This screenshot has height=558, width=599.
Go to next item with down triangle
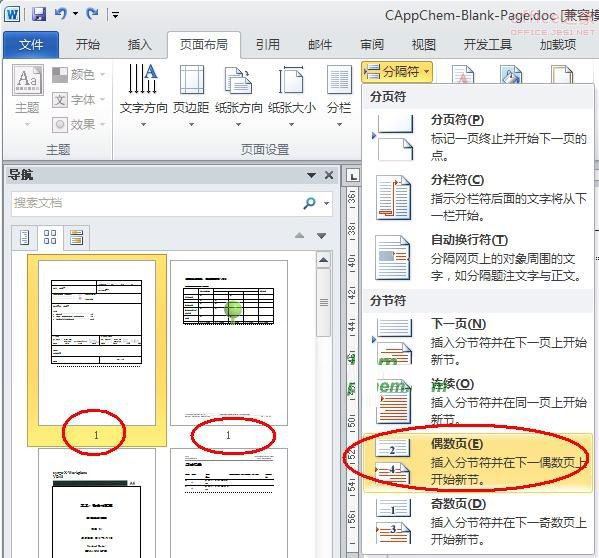(x=322, y=236)
